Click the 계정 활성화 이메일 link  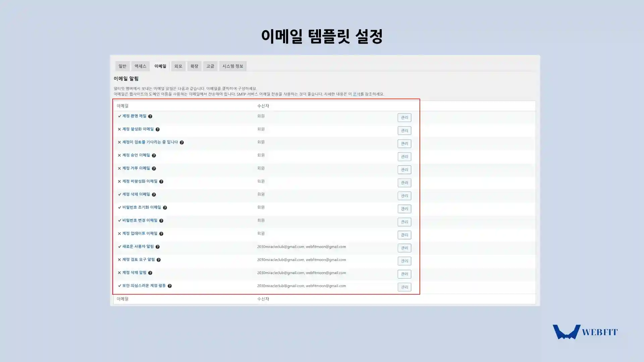click(138, 129)
